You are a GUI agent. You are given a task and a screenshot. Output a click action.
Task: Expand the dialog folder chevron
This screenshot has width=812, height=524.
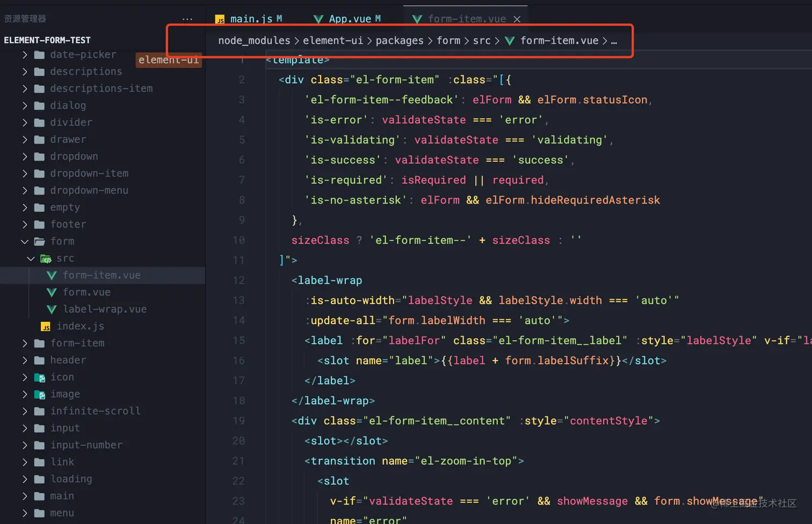pyautogui.click(x=25, y=106)
